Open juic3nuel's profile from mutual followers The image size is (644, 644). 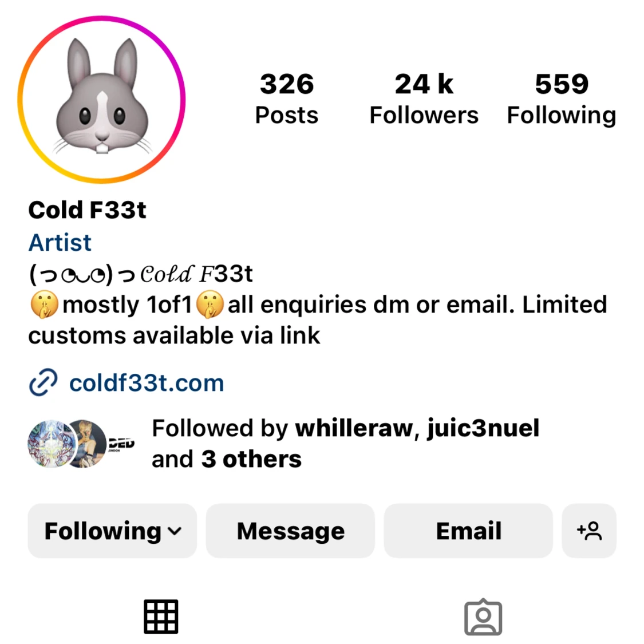coord(483,428)
